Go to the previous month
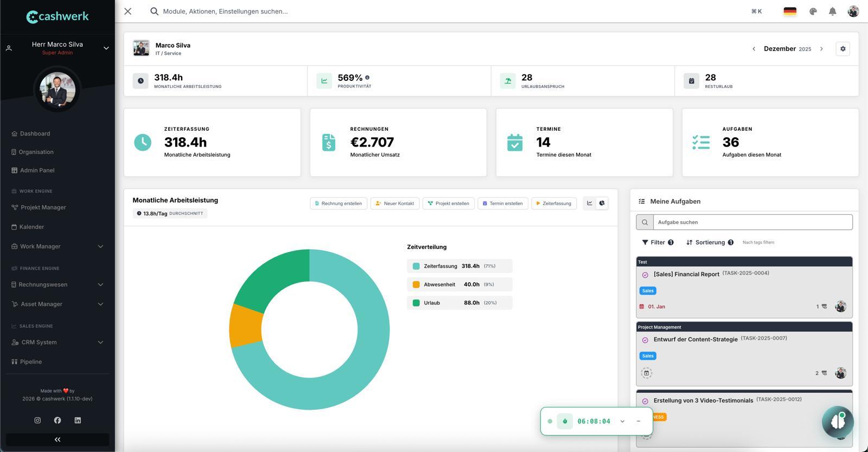Screen dimensions: 868x452 (754, 49)
